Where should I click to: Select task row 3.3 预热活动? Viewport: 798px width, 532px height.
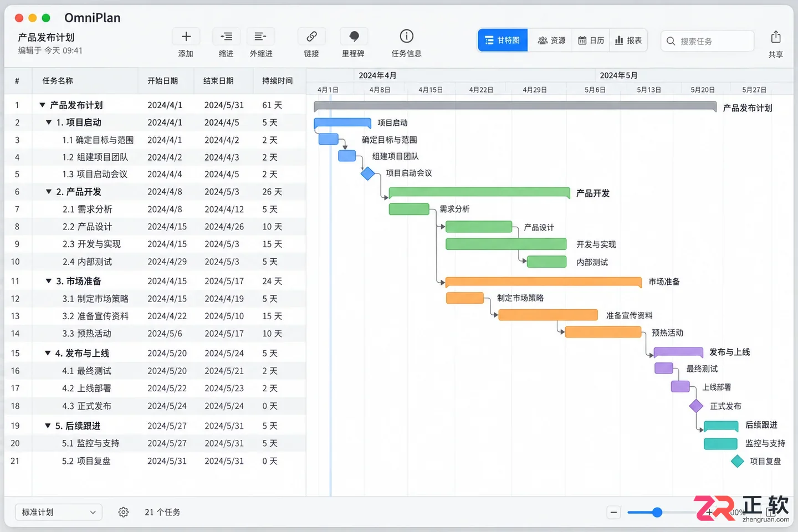tap(155, 334)
